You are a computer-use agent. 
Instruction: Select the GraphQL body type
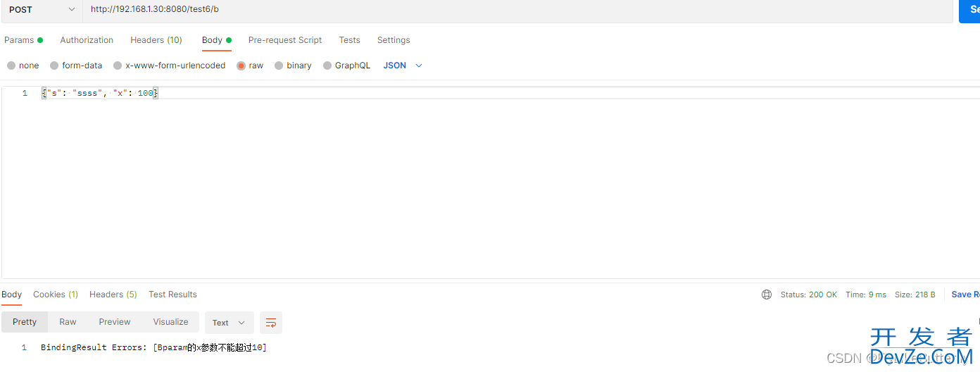346,66
